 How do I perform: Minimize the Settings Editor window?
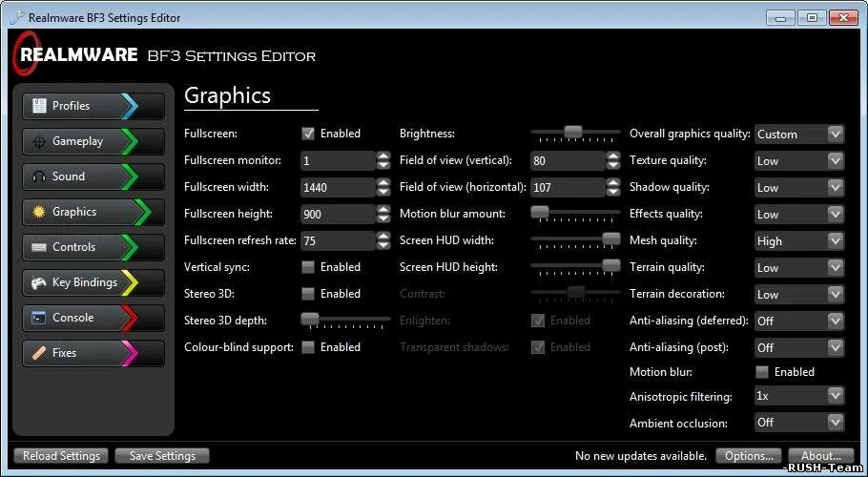tap(781, 18)
